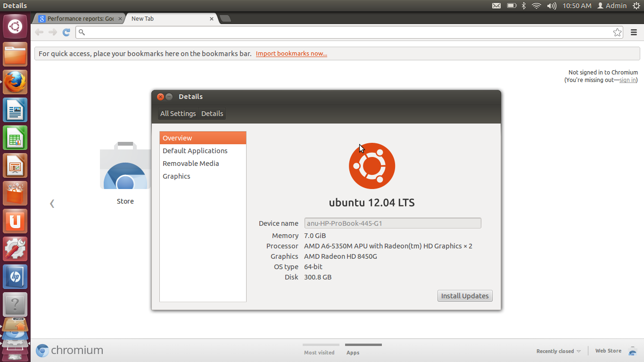Open the question mark help launcher icon

(15, 305)
